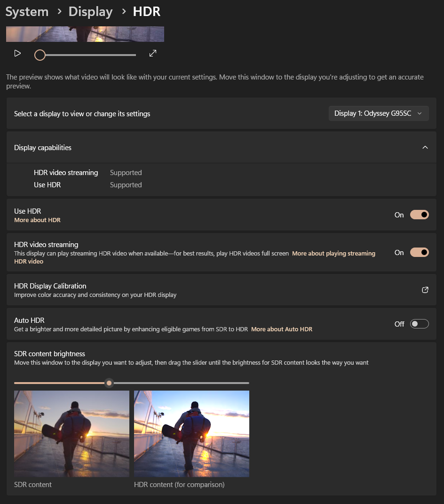Open the More about Auto HDR link

coord(281,329)
